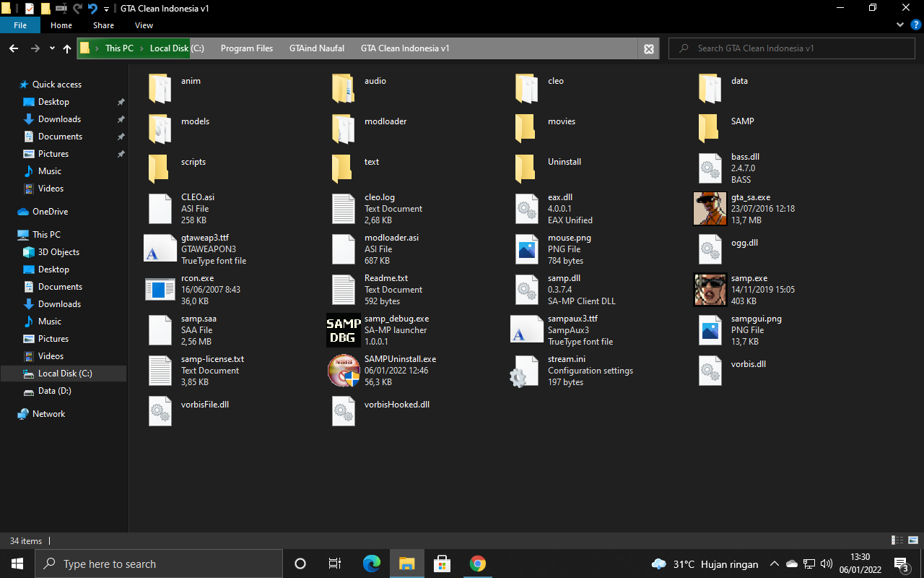Click the rcon.exe program icon

[160, 289]
